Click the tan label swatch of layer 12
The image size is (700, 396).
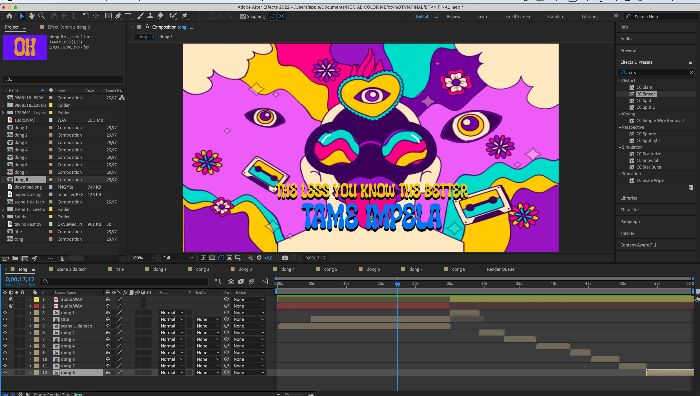[36, 372]
